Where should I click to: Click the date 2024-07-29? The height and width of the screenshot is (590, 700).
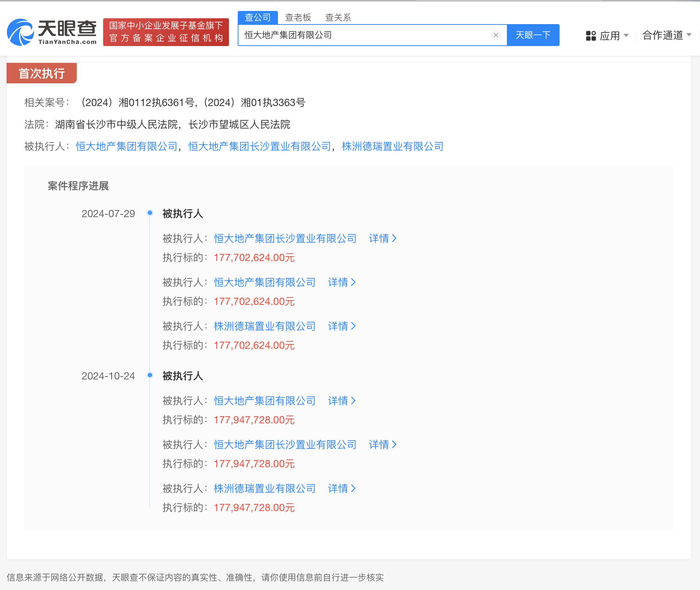(x=108, y=214)
